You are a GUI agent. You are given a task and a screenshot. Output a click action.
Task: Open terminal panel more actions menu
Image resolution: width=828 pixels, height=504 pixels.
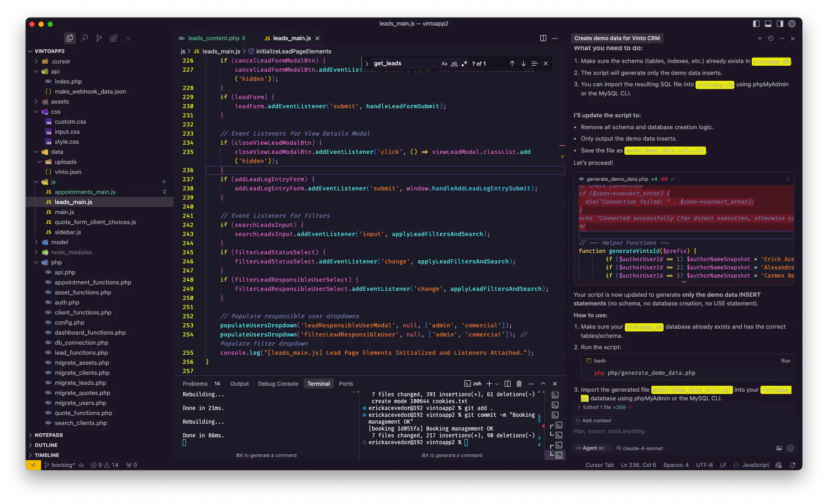[531, 384]
